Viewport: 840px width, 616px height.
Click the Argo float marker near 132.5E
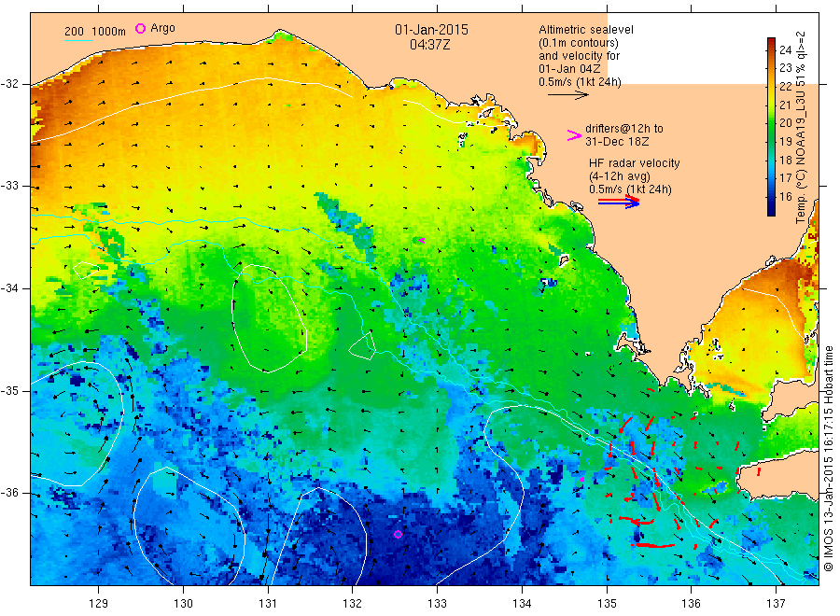(398, 534)
